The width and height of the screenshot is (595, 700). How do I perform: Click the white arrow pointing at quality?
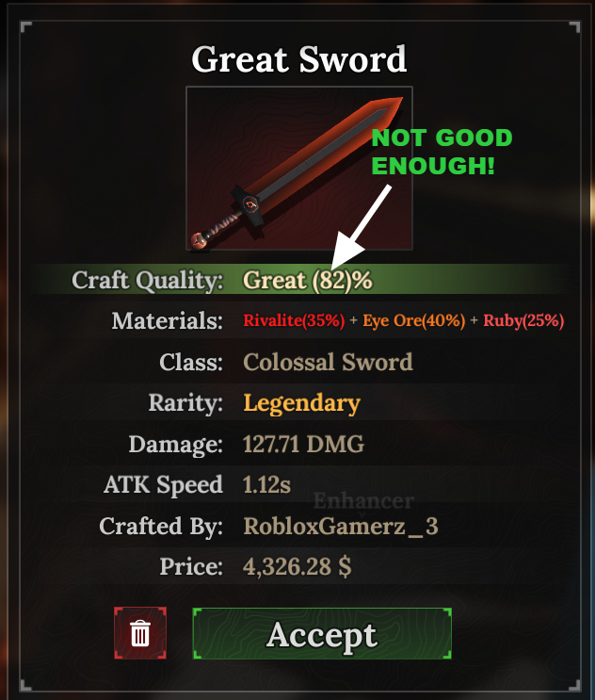tap(361, 228)
